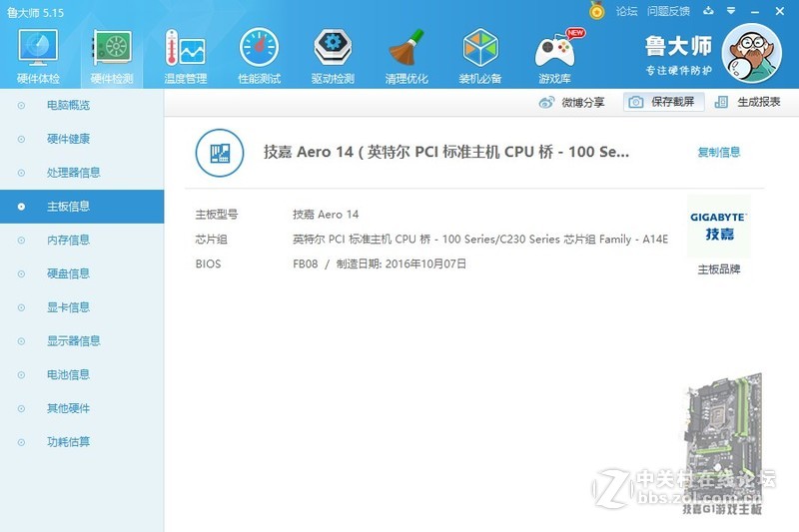This screenshot has height=532, width=799.
Task: Select 处理器信息 in sidebar
Action: (82, 173)
